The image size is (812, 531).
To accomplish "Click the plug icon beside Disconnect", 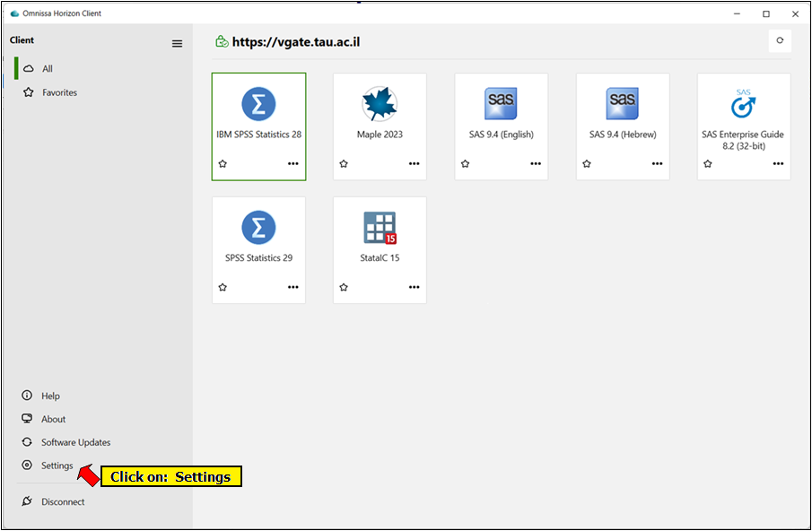I will (x=27, y=501).
